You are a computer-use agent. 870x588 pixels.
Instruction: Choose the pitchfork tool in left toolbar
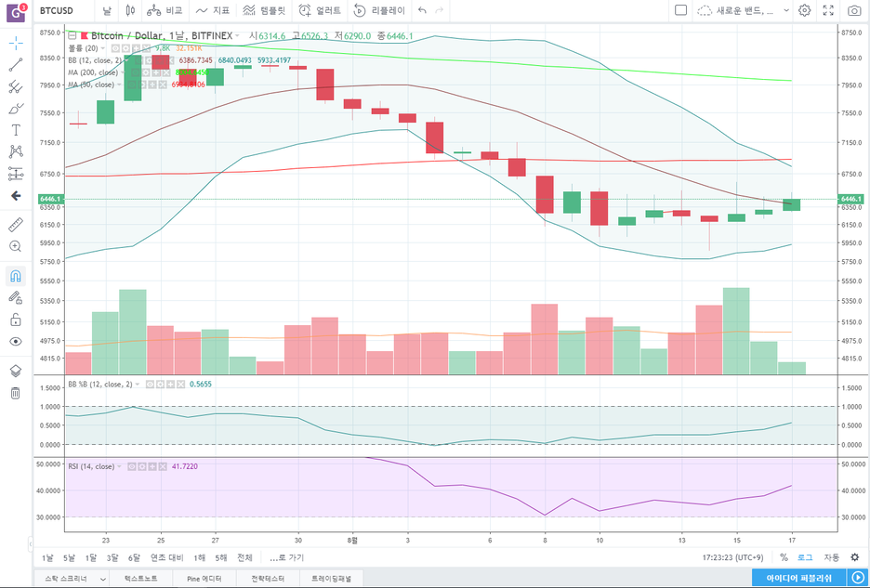[16, 86]
